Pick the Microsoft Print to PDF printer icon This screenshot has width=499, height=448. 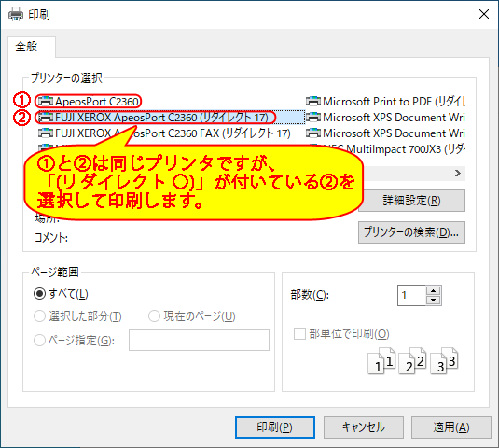(313, 101)
